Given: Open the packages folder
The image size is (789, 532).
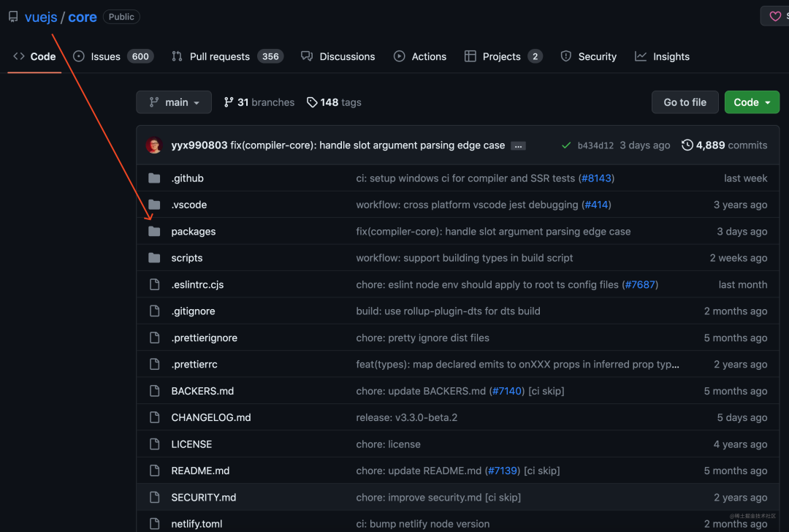Looking at the screenshot, I should (193, 232).
